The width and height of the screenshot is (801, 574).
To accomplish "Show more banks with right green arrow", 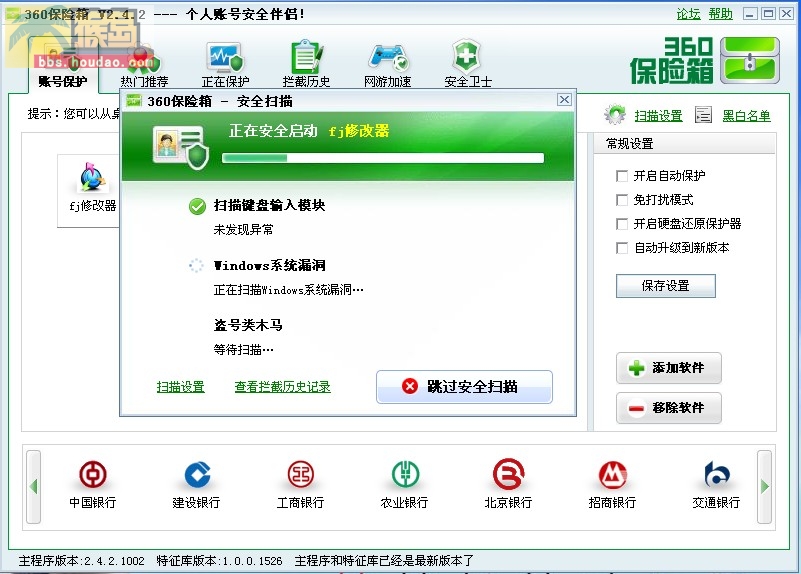I will 764,487.
